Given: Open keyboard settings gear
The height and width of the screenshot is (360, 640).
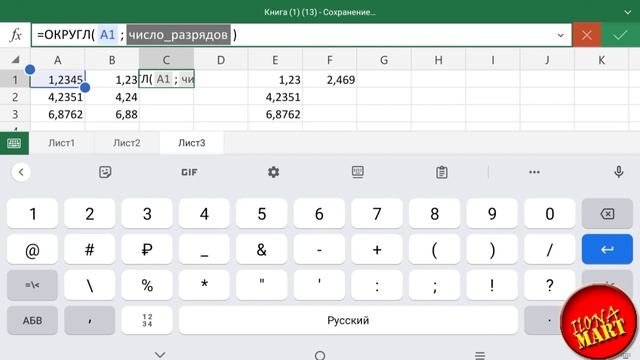Looking at the screenshot, I should click(273, 172).
